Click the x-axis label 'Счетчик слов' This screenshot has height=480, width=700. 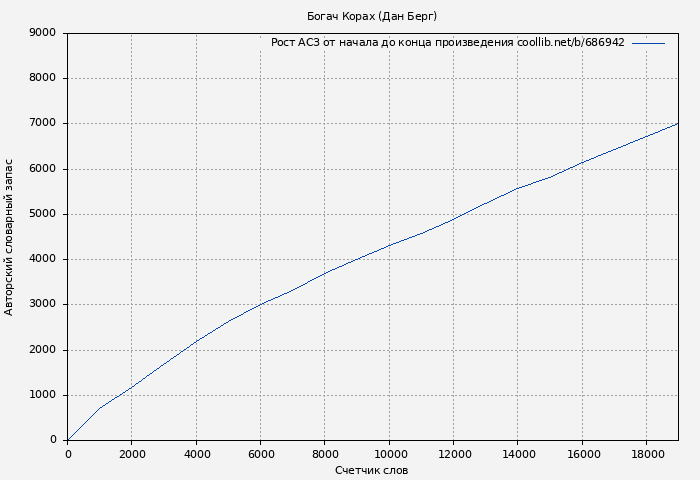(x=371, y=470)
